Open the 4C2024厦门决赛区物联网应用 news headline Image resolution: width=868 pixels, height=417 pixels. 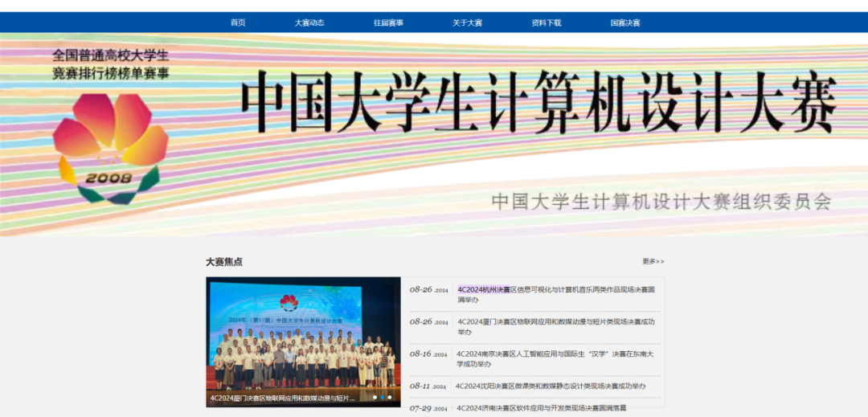pyautogui.click(x=556, y=327)
